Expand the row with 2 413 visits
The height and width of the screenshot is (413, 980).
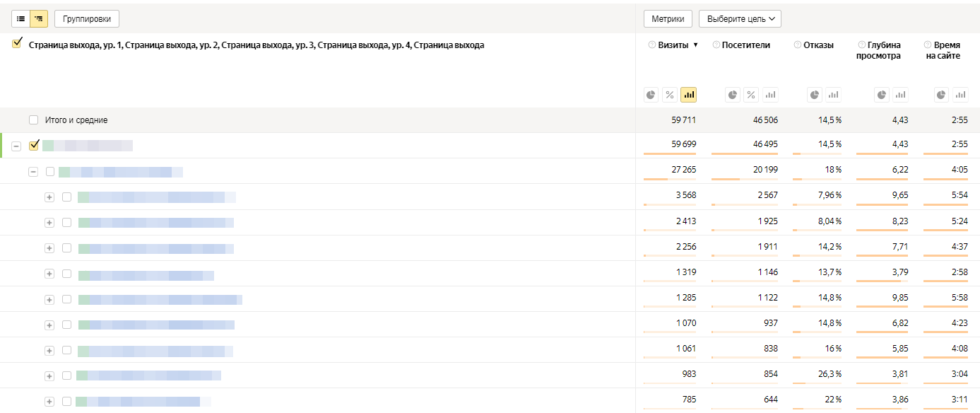pyautogui.click(x=49, y=223)
